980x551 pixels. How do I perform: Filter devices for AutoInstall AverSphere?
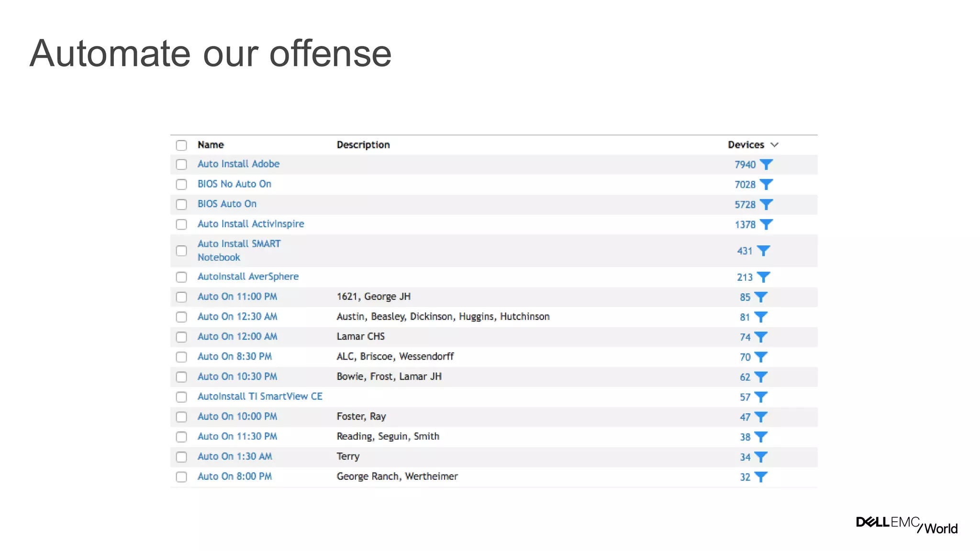pyautogui.click(x=763, y=277)
